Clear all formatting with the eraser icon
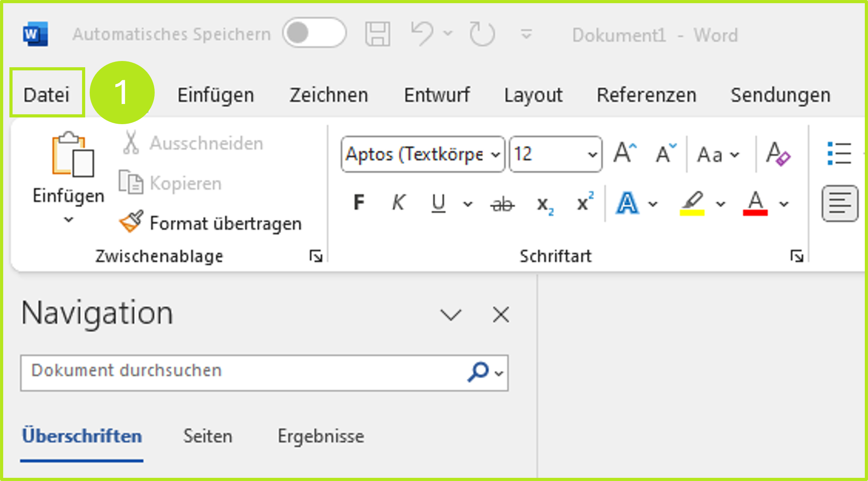This screenshot has width=868, height=481. click(779, 155)
